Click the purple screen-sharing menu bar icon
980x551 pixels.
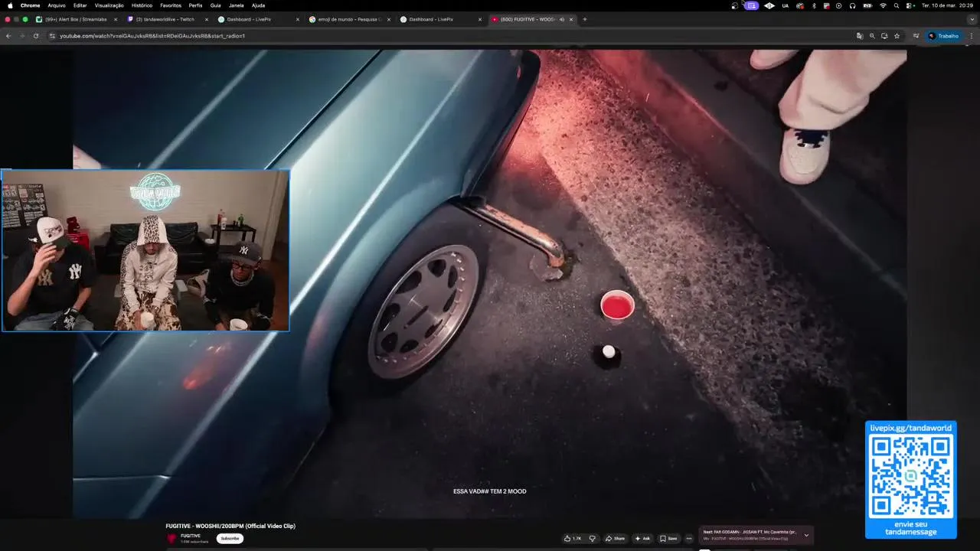tap(752, 5)
